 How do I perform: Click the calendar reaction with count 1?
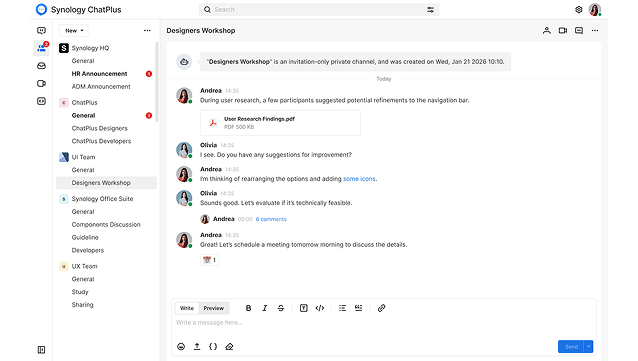(210, 260)
